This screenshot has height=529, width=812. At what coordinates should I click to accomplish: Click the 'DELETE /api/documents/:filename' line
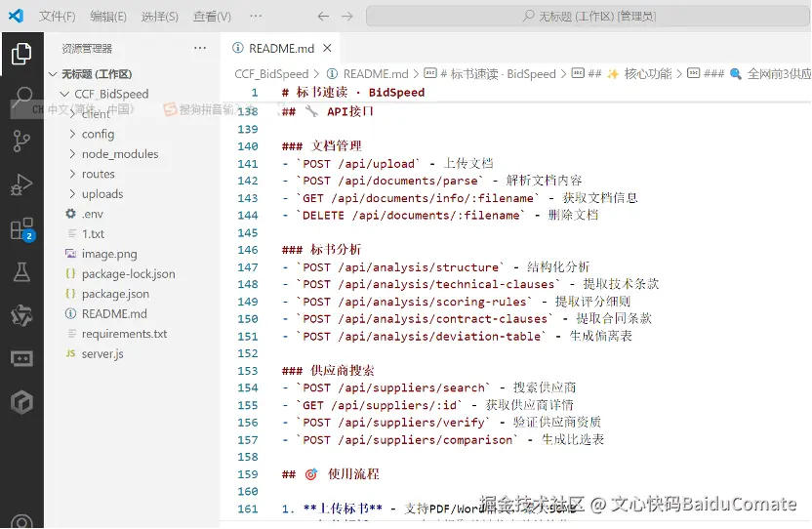click(440, 215)
